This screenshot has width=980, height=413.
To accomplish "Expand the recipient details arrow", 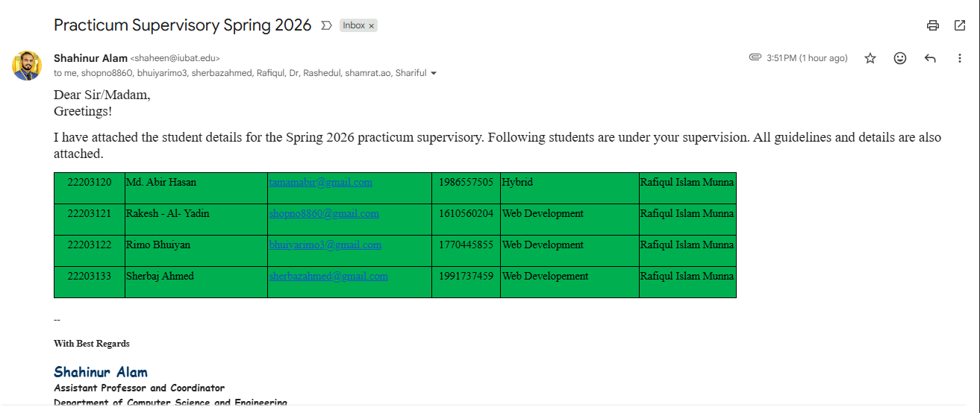I will point(434,74).
